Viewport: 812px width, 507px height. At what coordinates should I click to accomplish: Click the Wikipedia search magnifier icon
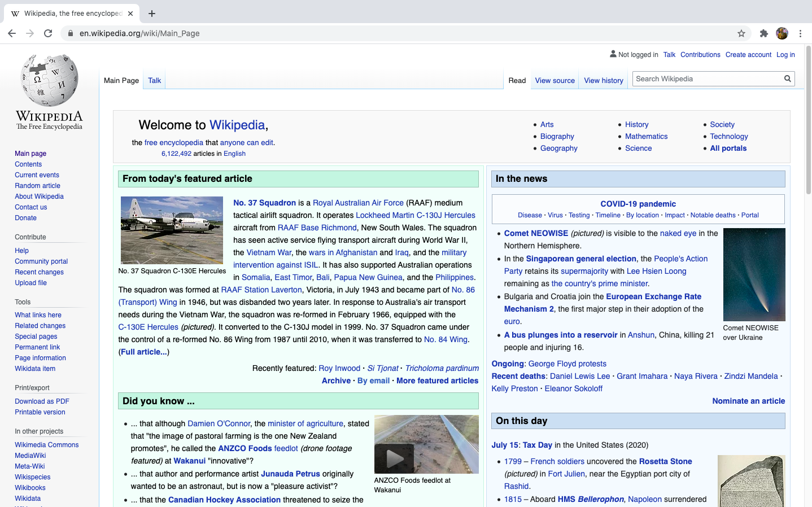[x=787, y=78]
